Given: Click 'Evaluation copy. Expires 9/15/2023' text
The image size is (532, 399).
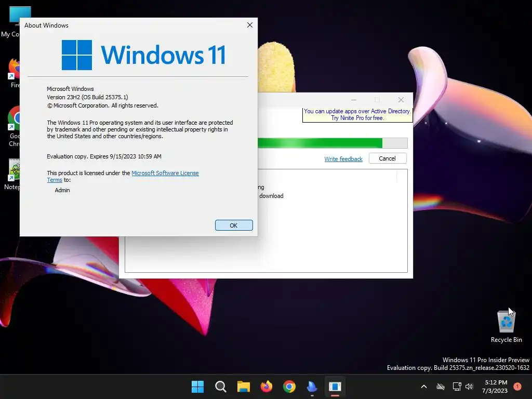Looking at the screenshot, I should [x=104, y=156].
